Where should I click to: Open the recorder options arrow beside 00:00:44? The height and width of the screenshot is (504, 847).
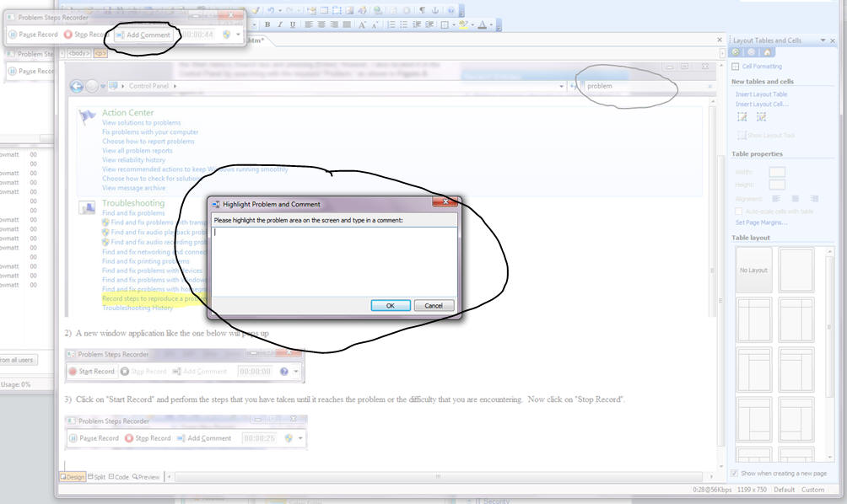[x=238, y=35]
